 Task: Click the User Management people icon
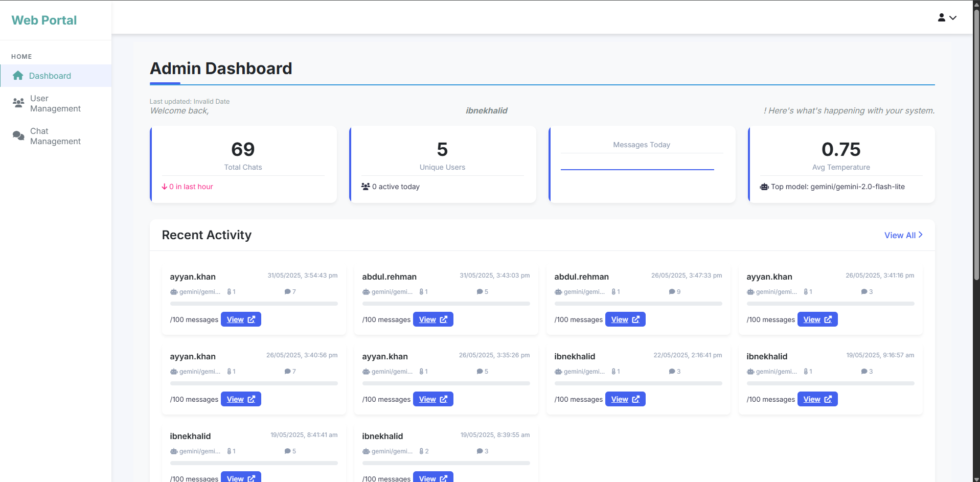pyautogui.click(x=18, y=103)
